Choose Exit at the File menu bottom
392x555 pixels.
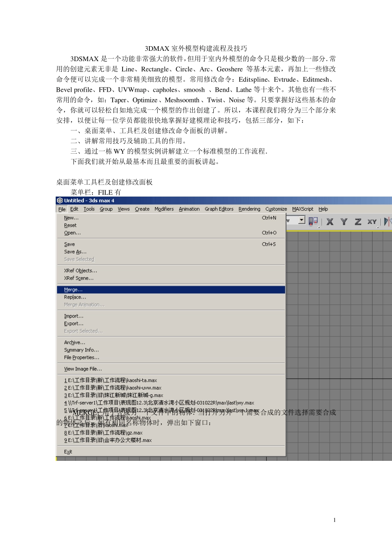pyautogui.click(x=171, y=452)
